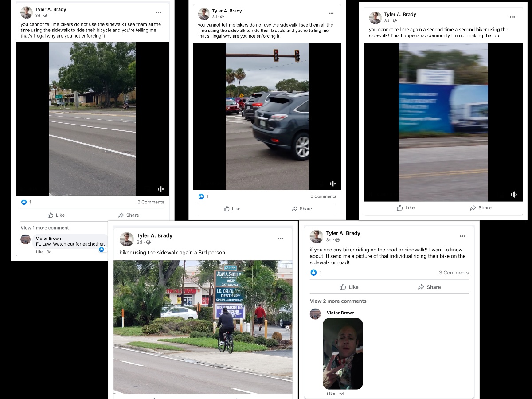Open the three-dot menu on the tree video post
Image resolution: width=532 pixels, height=399 pixels.
pyautogui.click(x=158, y=12)
